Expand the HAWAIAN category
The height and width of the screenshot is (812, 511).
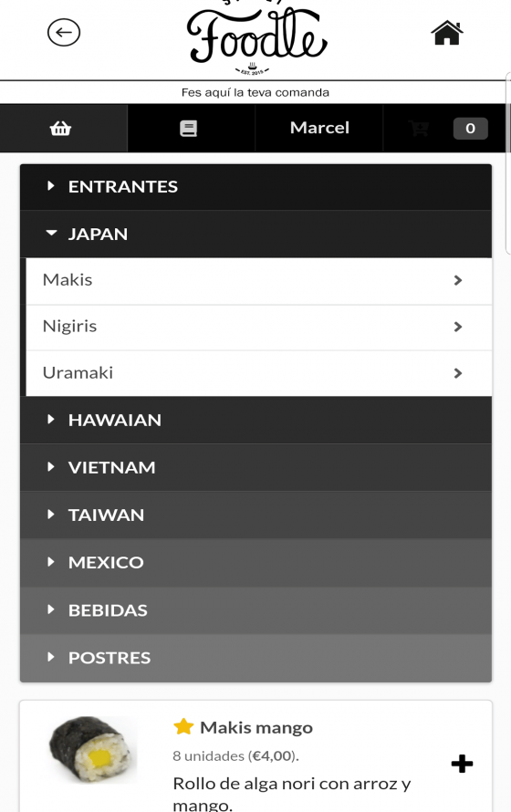tap(255, 420)
